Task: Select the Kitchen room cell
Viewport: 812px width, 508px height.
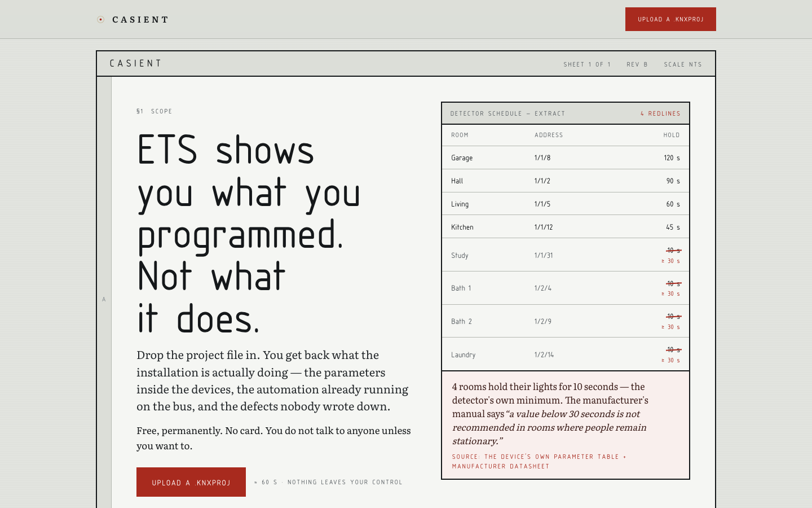Action: click(462, 227)
